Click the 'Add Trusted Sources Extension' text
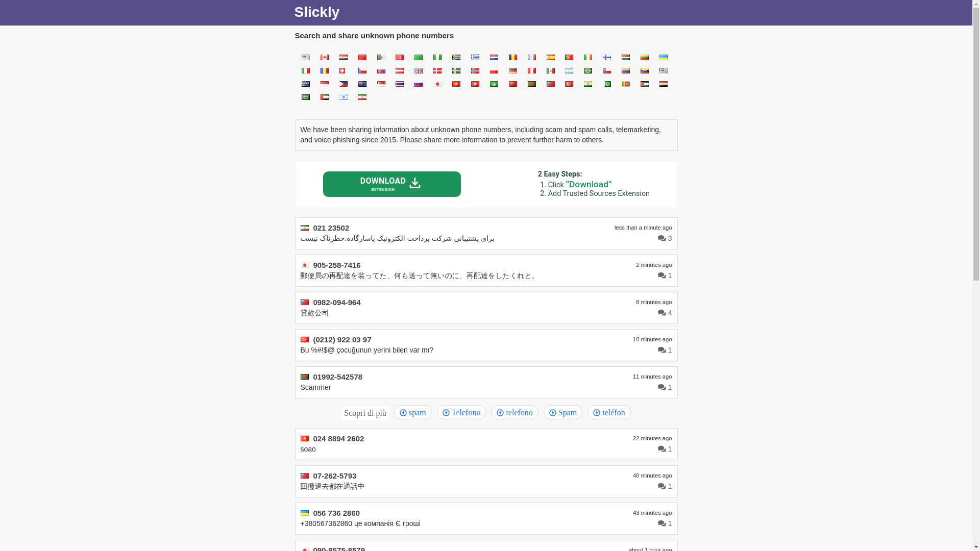Image resolution: width=980 pixels, height=551 pixels. 599,194
